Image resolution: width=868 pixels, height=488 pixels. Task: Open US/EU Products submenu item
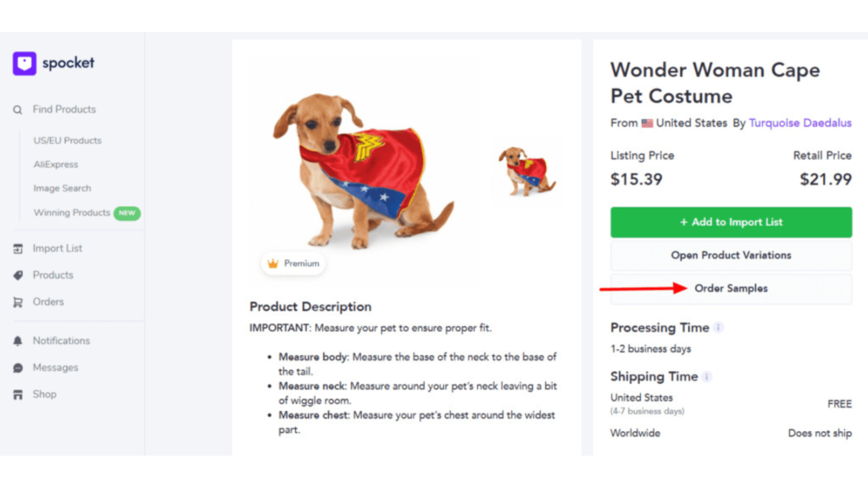tap(68, 141)
